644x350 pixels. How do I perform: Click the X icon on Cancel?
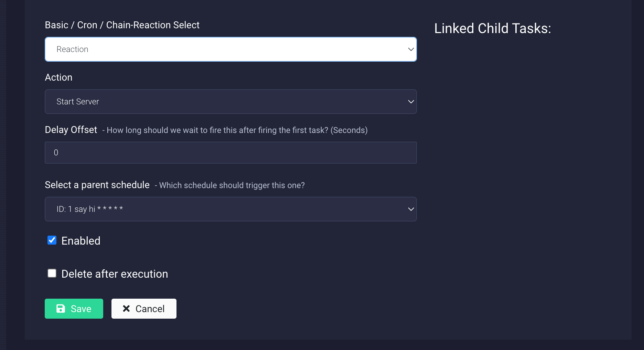pyautogui.click(x=126, y=309)
